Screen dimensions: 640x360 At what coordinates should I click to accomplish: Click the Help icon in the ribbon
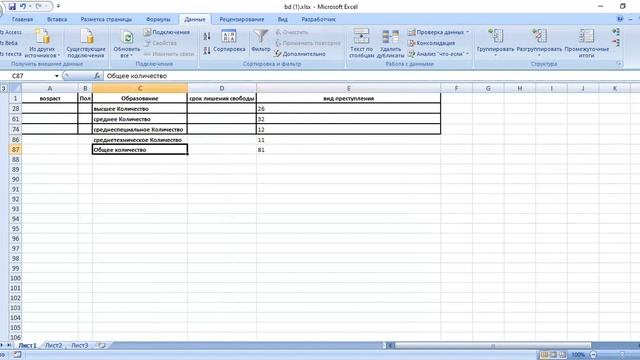pyautogui.click(x=620, y=19)
